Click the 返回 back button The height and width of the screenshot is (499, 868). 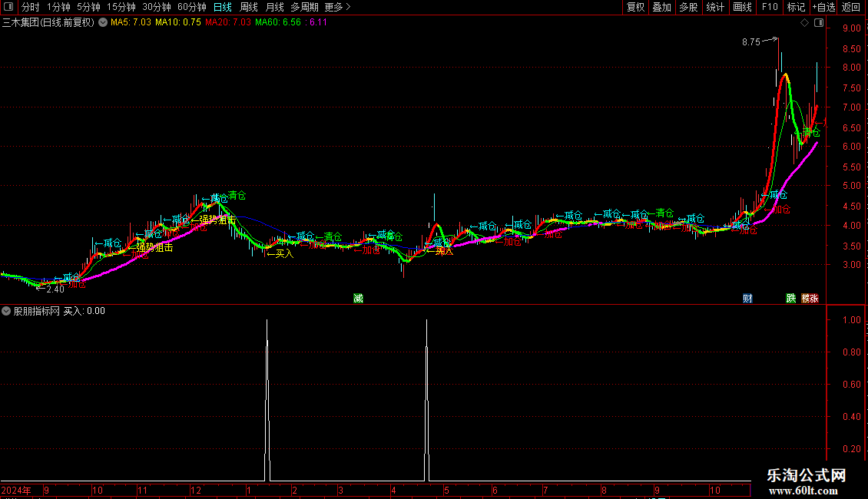pos(851,7)
